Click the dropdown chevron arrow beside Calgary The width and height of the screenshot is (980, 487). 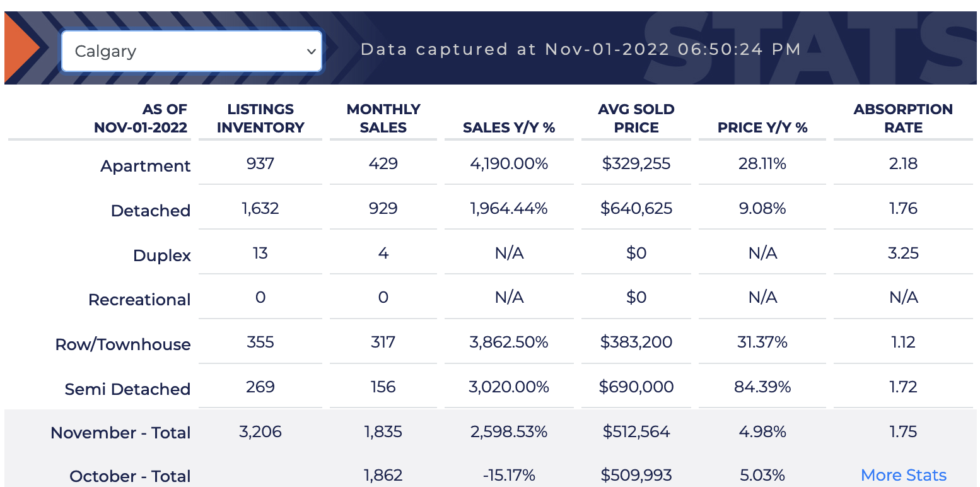click(311, 51)
